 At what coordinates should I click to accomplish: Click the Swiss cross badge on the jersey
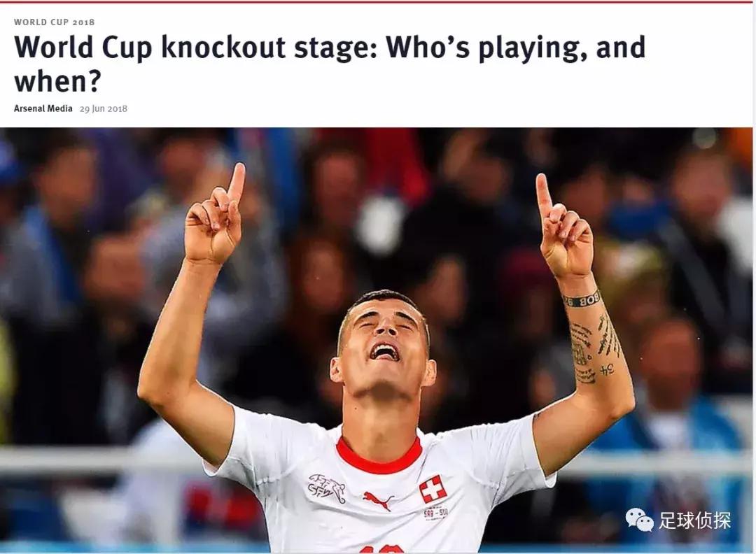coord(433,489)
